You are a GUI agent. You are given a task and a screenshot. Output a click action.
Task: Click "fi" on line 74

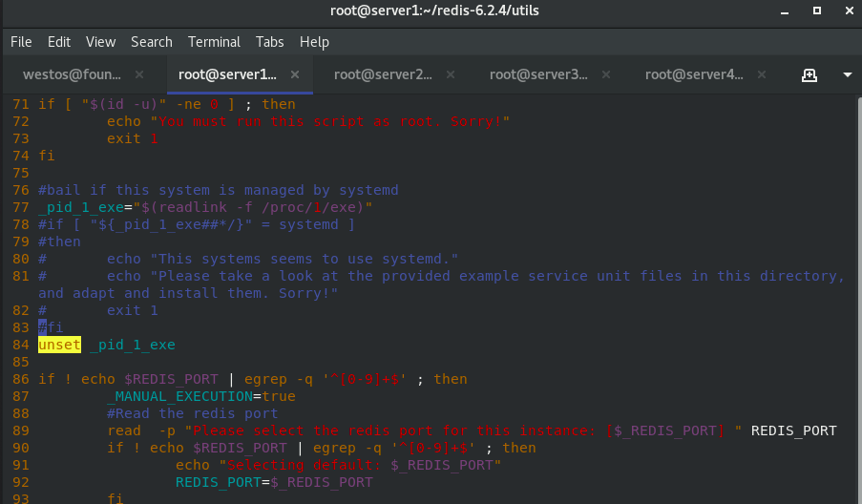point(47,156)
